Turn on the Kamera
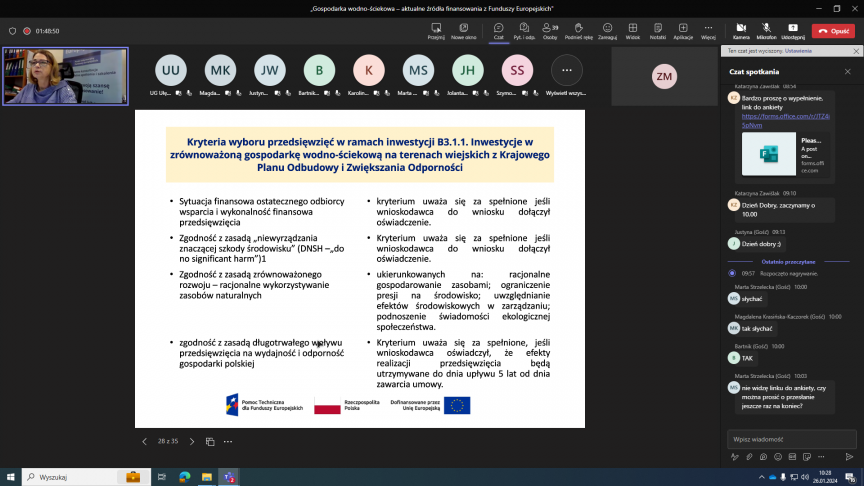 click(x=741, y=31)
